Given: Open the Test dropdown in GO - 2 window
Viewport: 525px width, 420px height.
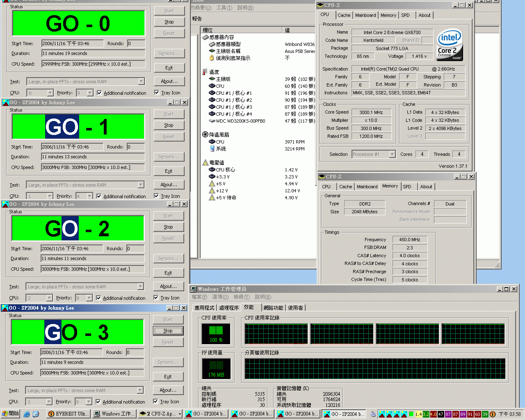Looking at the screenshot, I should pos(140,287).
